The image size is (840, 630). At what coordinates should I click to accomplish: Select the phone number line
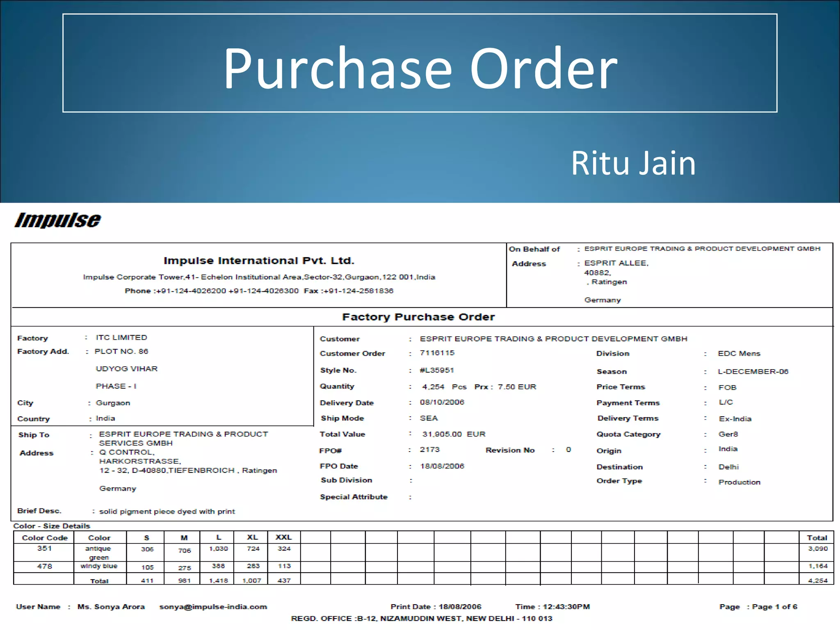coord(259,291)
